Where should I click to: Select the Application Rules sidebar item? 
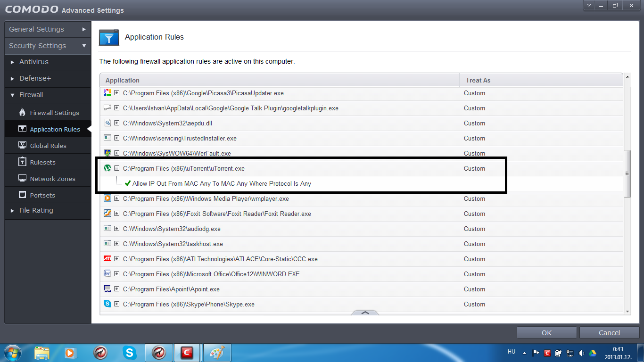pos(48,129)
